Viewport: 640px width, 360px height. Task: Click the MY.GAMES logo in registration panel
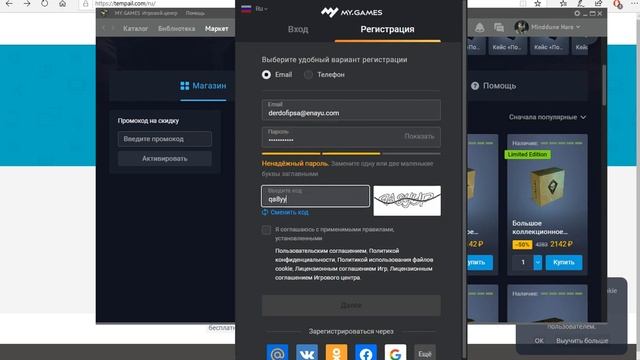[351, 12]
